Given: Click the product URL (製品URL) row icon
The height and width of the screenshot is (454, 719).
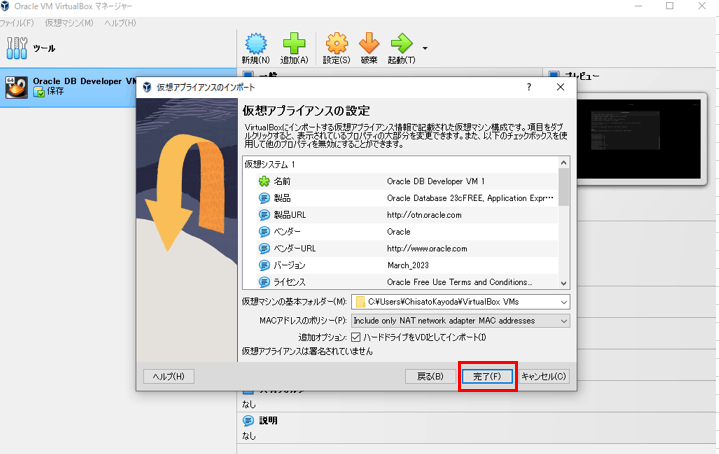Looking at the screenshot, I should pos(264,215).
